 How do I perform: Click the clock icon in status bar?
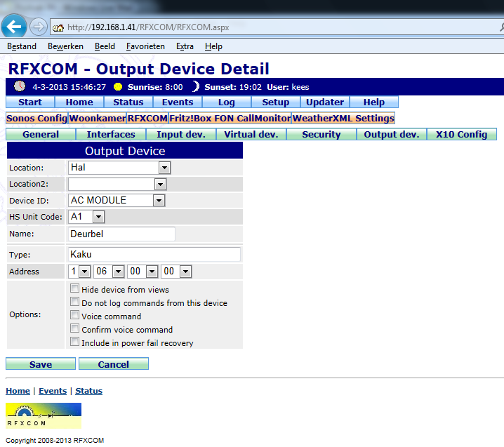20,86
